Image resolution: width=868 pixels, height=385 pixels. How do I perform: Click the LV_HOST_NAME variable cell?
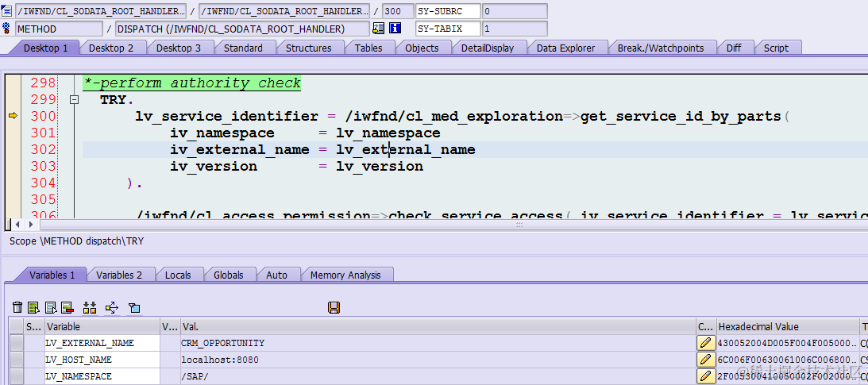click(x=102, y=360)
